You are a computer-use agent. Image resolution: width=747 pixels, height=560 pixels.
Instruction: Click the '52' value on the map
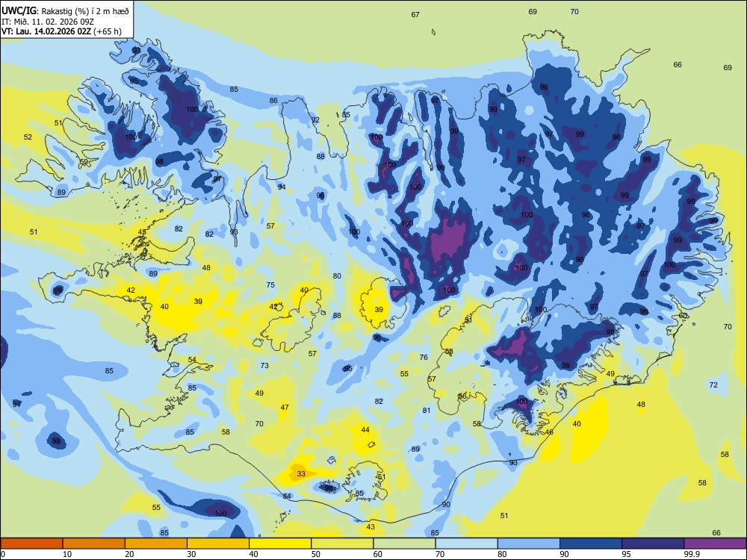[x=28, y=137]
